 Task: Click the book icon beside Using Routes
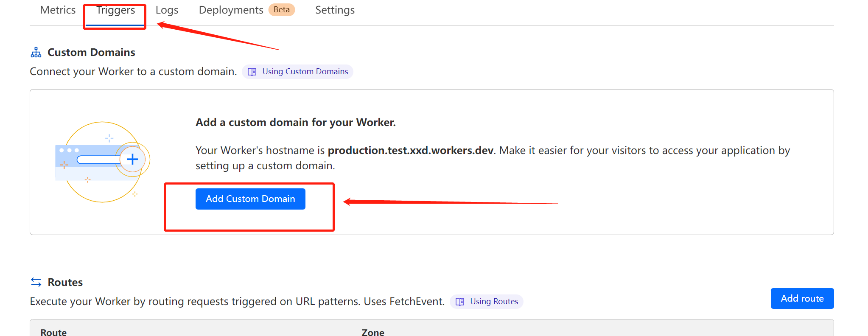click(x=460, y=302)
